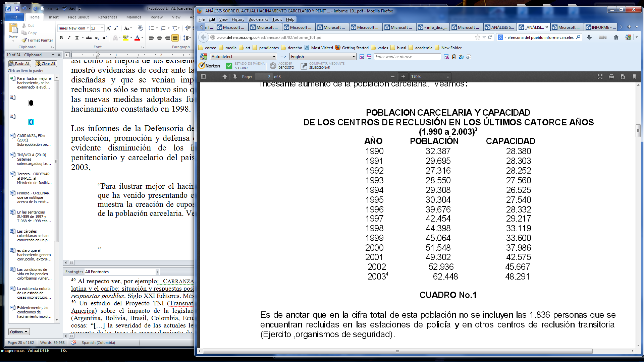
Task: Open the 170% zoom level dropdown
Action: click(x=429, y=77)
